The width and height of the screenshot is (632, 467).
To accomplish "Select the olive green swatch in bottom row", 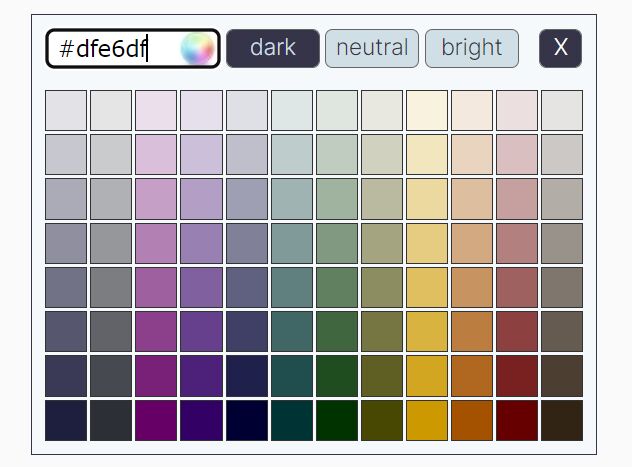I will [382, 420].
